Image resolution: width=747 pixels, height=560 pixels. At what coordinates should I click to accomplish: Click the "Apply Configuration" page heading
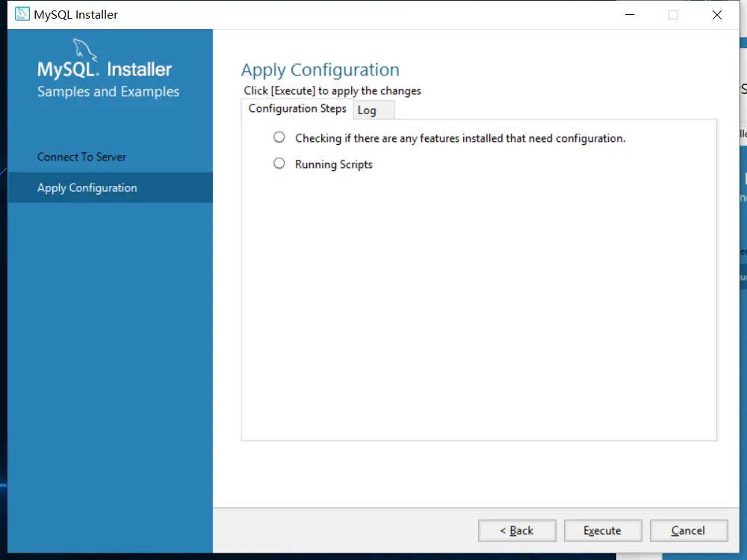pos(320,70)
